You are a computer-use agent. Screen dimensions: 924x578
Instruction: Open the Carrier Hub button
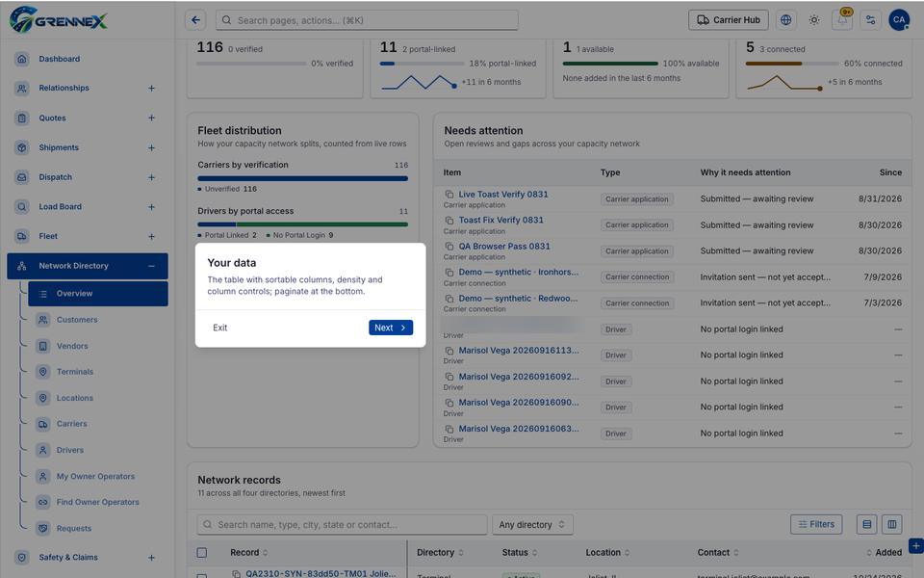[729, 20]
